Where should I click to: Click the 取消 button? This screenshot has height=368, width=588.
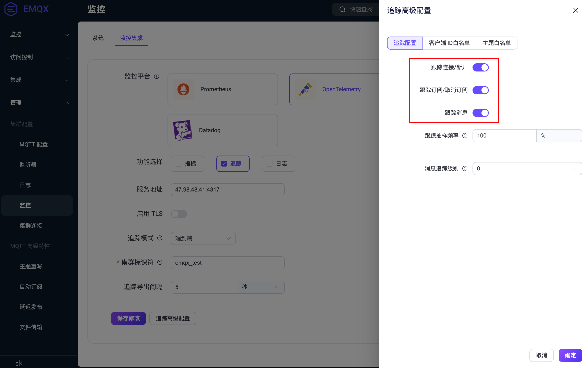(541, 355)
